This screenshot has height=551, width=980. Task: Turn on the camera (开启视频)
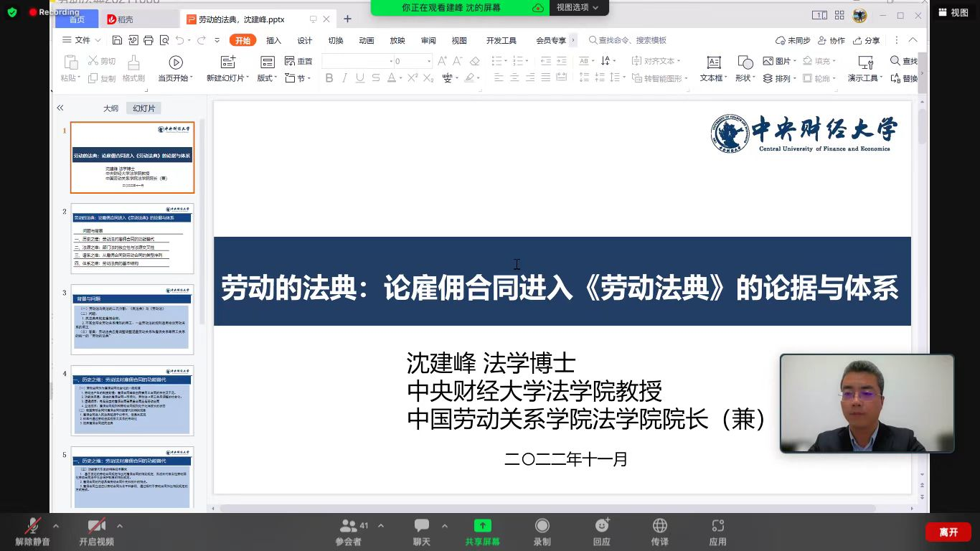coord(96,526)
